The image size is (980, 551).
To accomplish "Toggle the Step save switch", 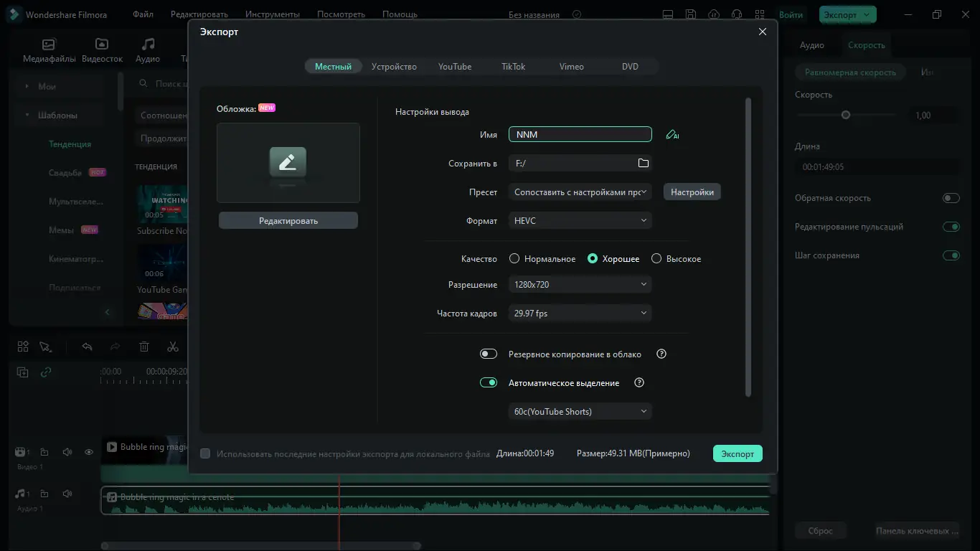I will (x=951, y=255).
